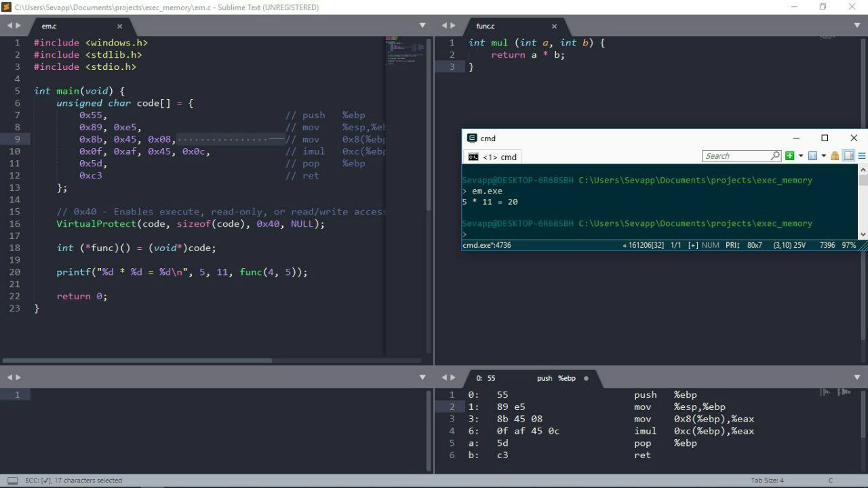Click the cmd window title icon
The height and width of the screenshot is (488, 868).
[472, 138]
